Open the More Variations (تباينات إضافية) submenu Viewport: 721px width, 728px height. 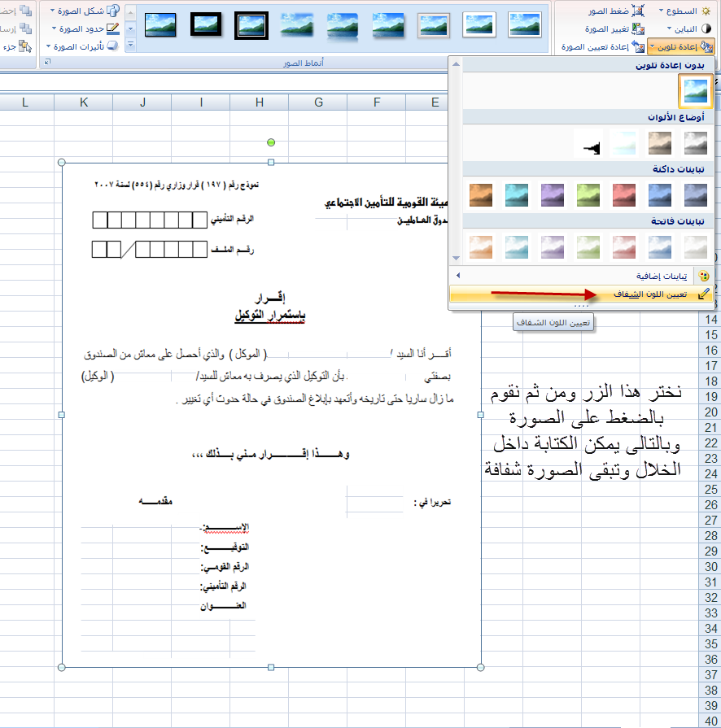(x=581, y=277)
